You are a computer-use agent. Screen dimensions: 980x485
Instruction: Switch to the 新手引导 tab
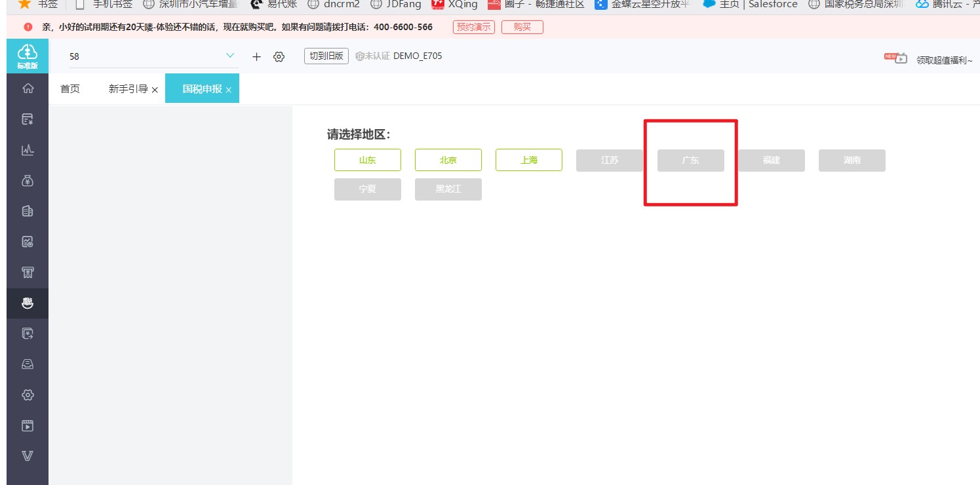(x=128, y=89)
